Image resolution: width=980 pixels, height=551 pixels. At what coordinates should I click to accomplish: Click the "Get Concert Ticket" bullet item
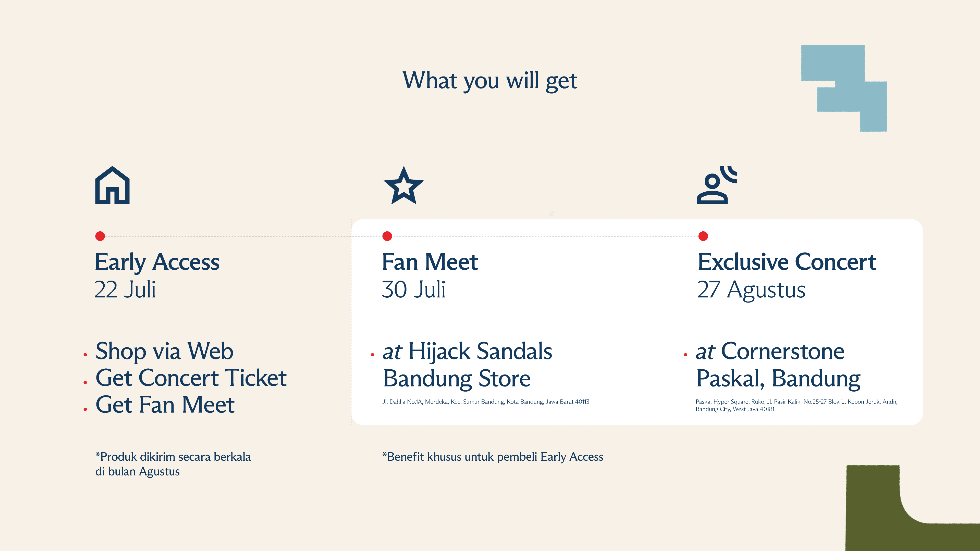click(191, 378)
